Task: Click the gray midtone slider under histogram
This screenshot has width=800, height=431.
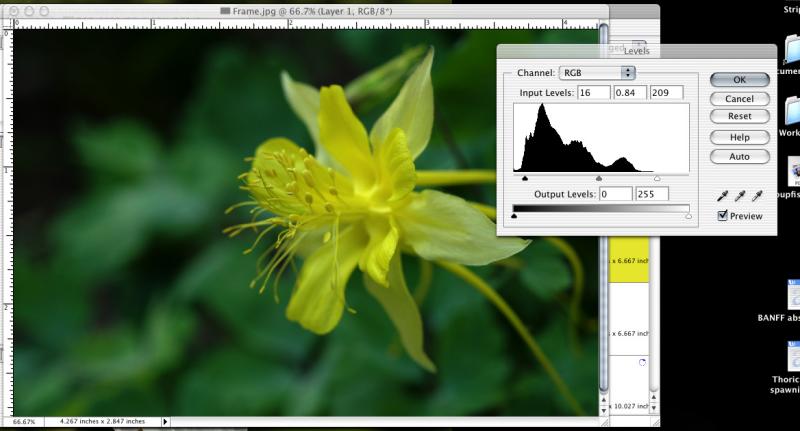Action: [x=599, y=179]
